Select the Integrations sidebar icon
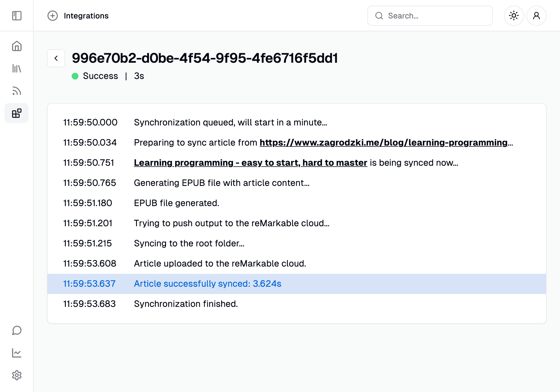 point(17,113)
